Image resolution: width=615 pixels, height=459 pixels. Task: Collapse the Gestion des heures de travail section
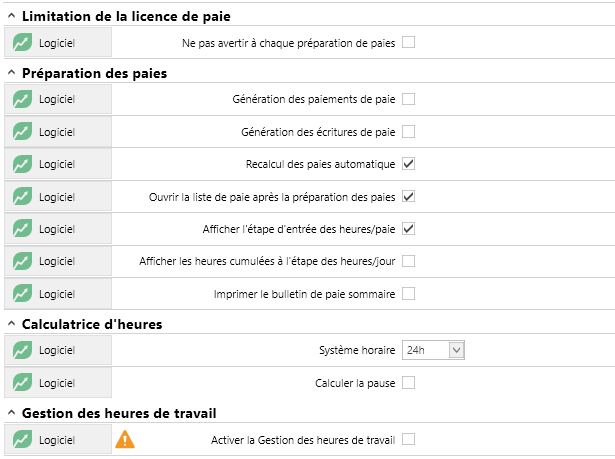pos(12,413)
